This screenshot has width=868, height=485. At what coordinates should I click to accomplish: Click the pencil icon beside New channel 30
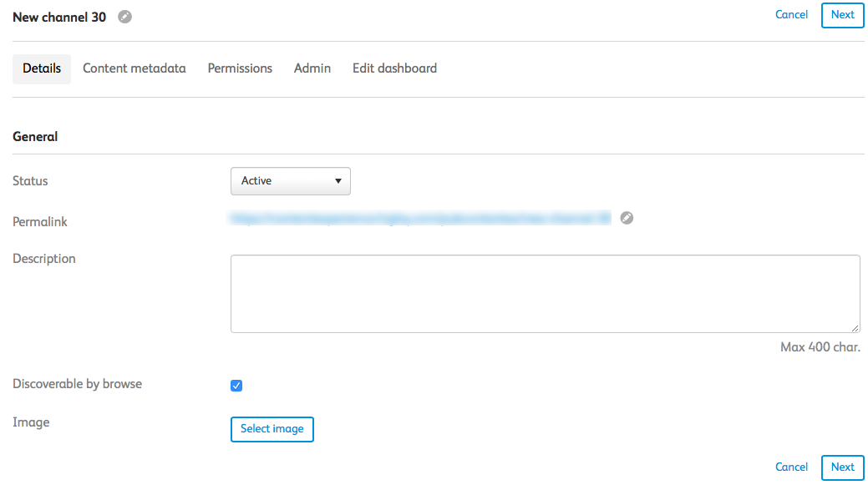[x=125, y=17]
